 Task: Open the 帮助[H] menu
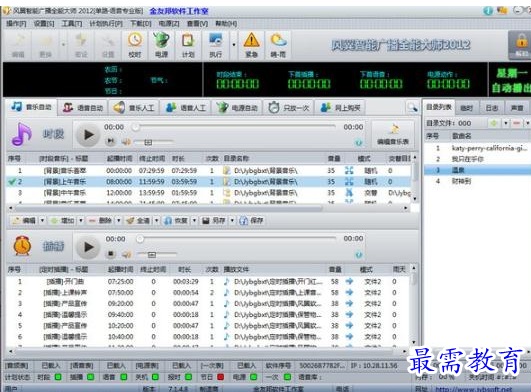(226, 23)
